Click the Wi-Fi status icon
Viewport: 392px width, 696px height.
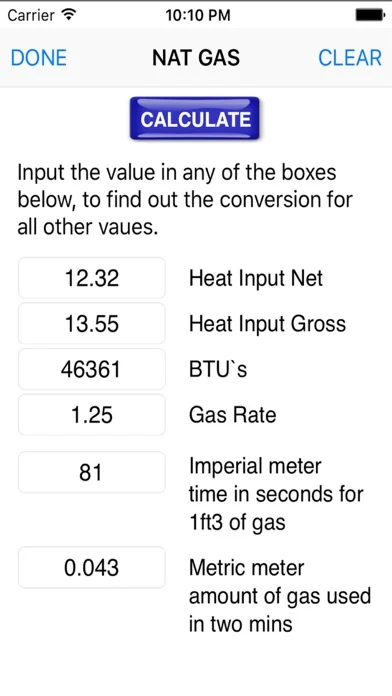coord(69,15)
